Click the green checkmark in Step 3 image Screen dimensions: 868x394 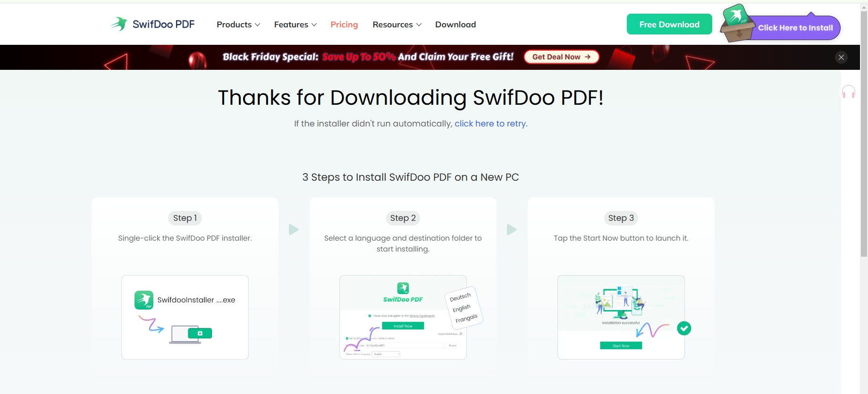pos(684,328)
